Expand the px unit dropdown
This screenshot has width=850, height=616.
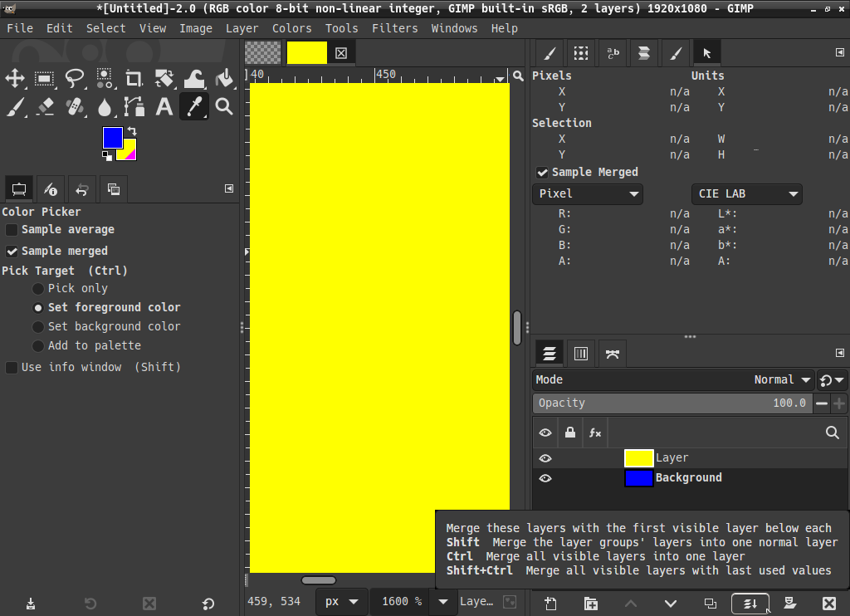coord(342,601)
